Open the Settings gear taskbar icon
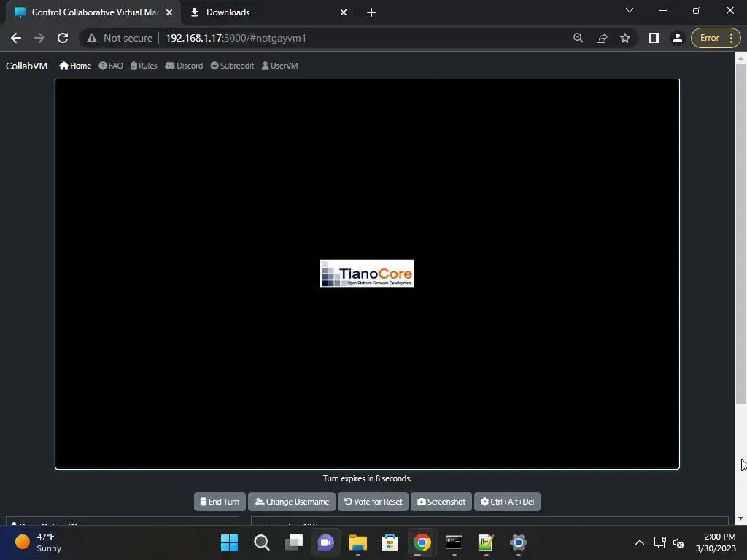 pos(519,542)
